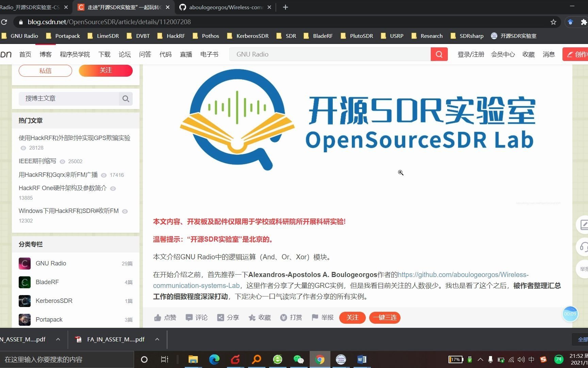Open Task View in the taskbar
588x368 pixels.
click(x=165, y=359)
